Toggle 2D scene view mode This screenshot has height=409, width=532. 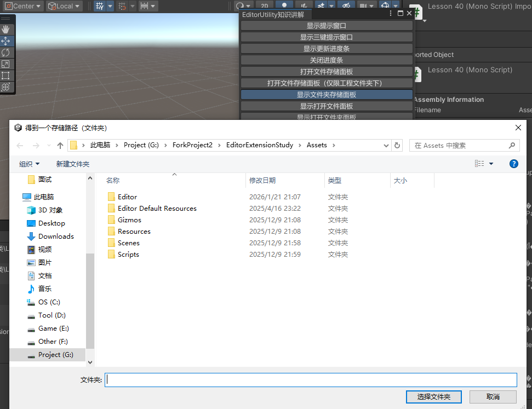click(265, 6)
